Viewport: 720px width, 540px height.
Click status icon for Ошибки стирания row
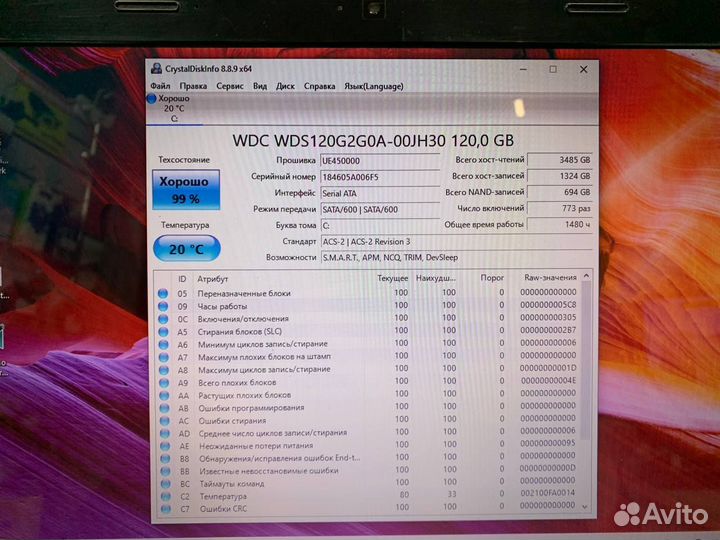(164, 421)
